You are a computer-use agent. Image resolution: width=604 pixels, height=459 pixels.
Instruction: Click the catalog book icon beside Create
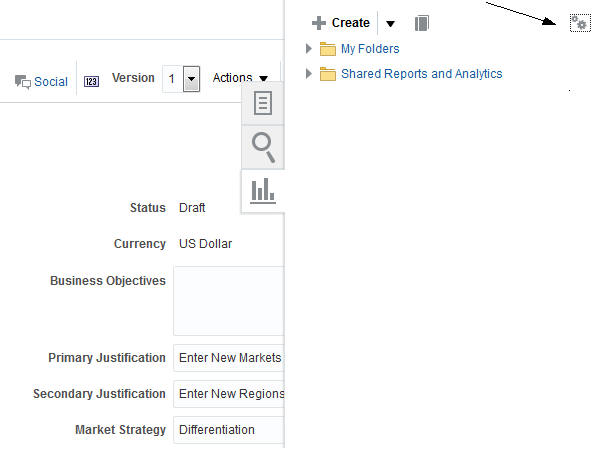422,23
